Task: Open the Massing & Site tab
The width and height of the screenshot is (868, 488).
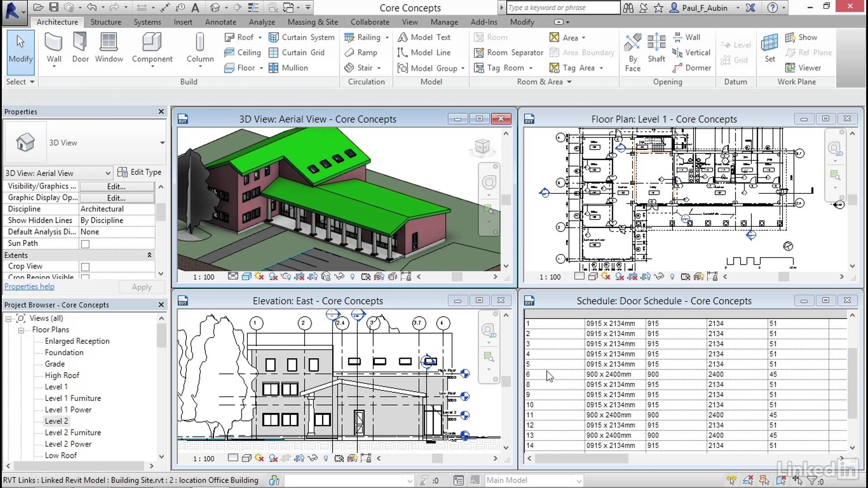Action: 313,22
